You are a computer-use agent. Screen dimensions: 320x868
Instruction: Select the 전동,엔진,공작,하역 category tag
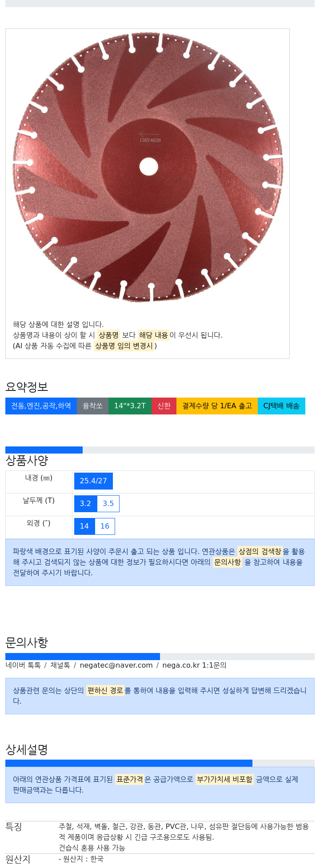pyautogui.click(x=41, y=406)
